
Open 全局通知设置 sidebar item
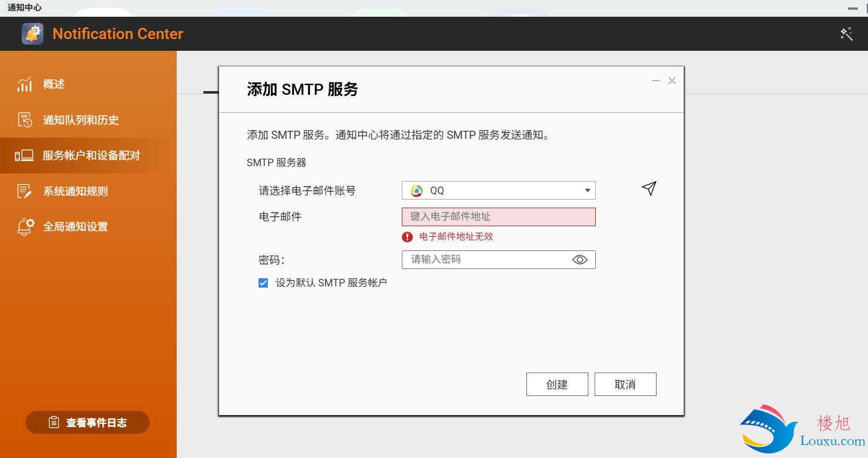[x=88, y=227]
